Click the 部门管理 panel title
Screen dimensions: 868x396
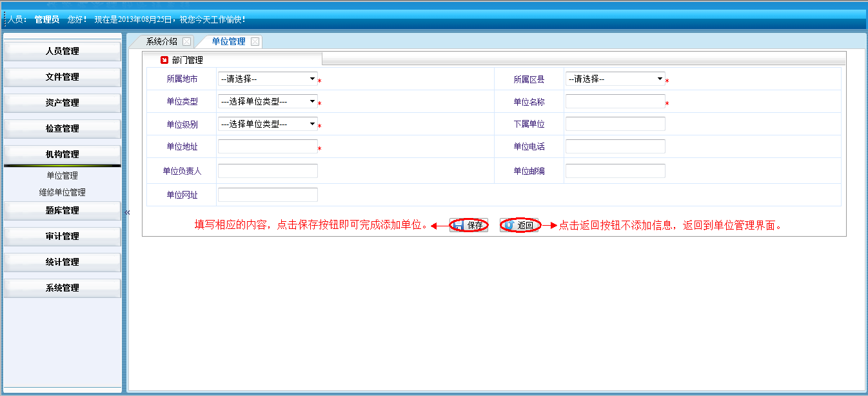tap(188, 60)
